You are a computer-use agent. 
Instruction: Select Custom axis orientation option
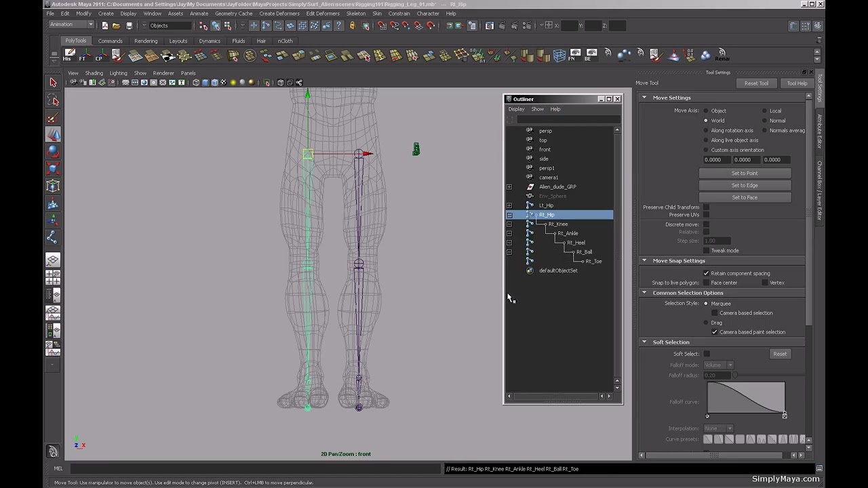(x=706, y=150)
